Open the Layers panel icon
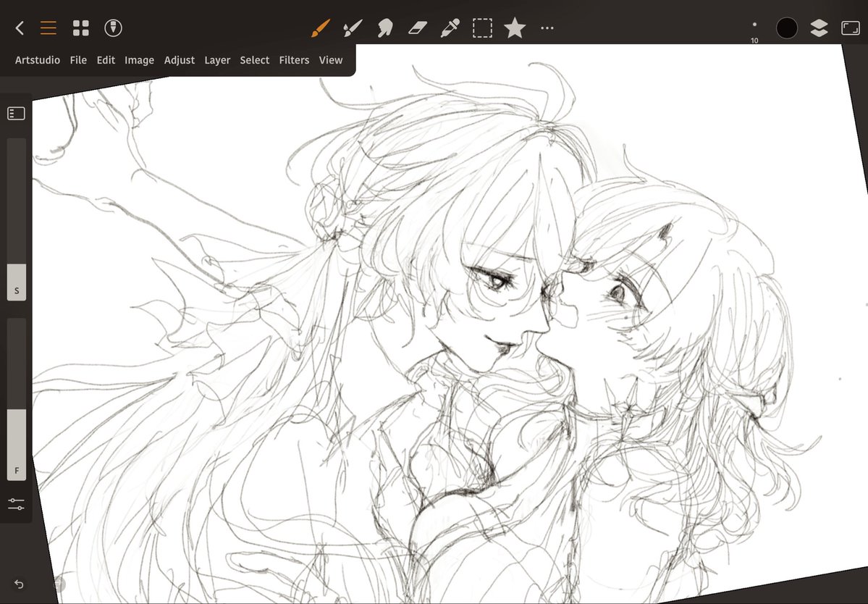This screenshot has height=604, width=868. 819,28
